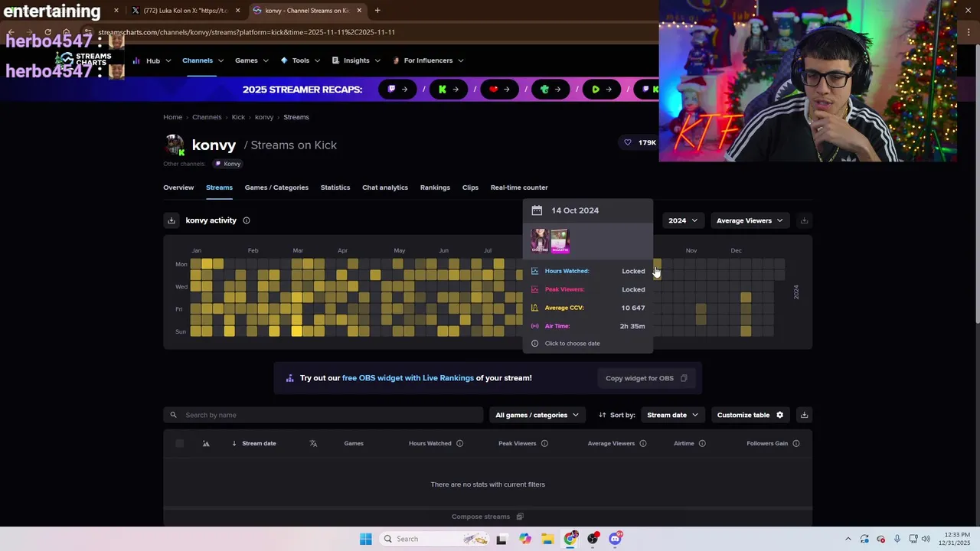The height and width of the screenshot is (551, 980).
Task: Switch to the Chat analytics tab
Action: click(x=385, y=187)
